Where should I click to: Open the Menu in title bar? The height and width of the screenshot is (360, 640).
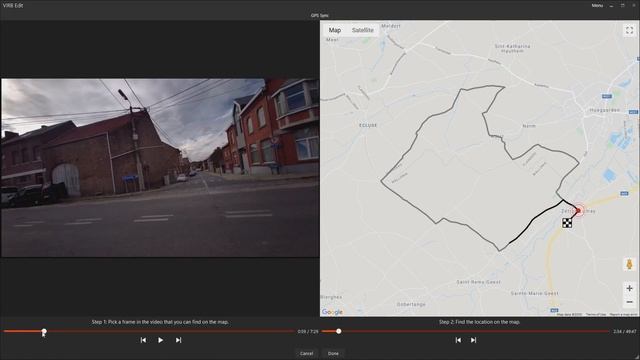[597, 5]
